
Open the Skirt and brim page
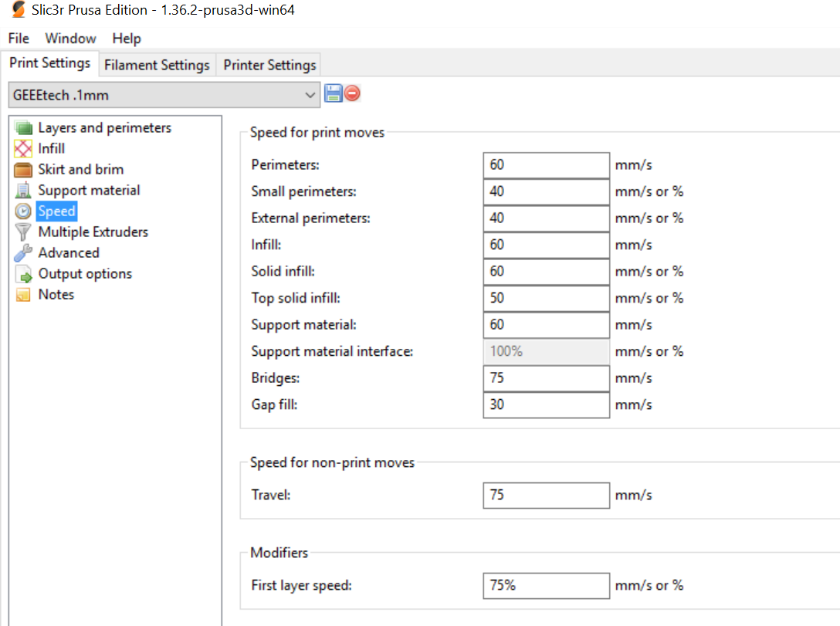[80, 170]
